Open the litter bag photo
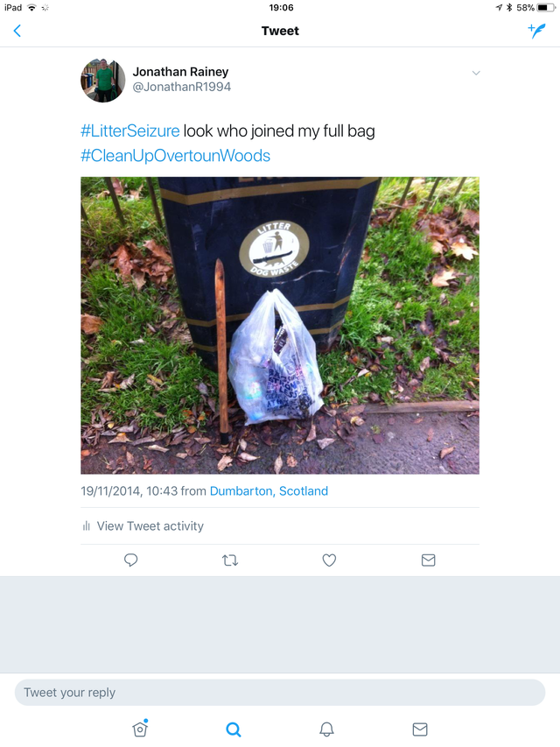Image resolution: width=560 pixels, height=747 pixels. [280, 325]
